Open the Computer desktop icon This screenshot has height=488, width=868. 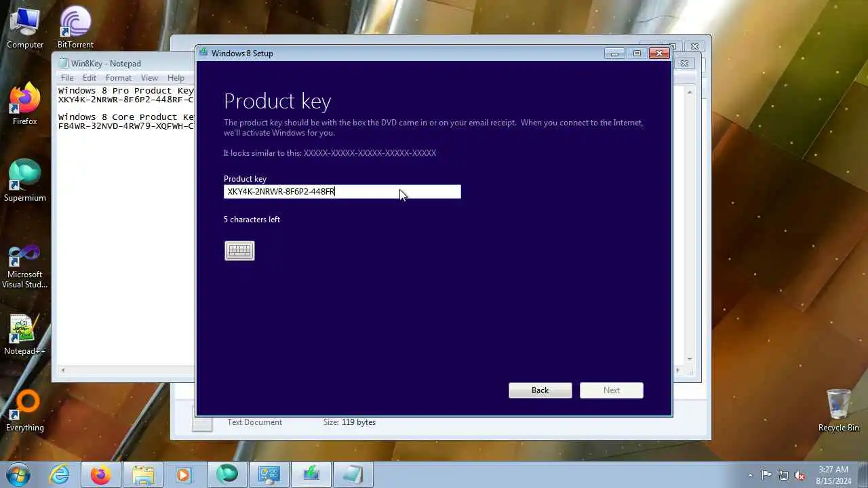25,28
